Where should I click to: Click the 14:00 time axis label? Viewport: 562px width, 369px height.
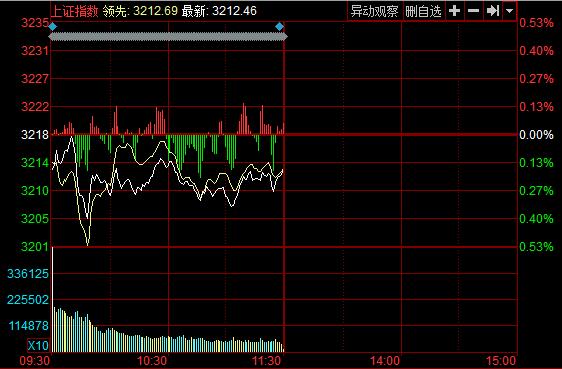click(385, 361)
